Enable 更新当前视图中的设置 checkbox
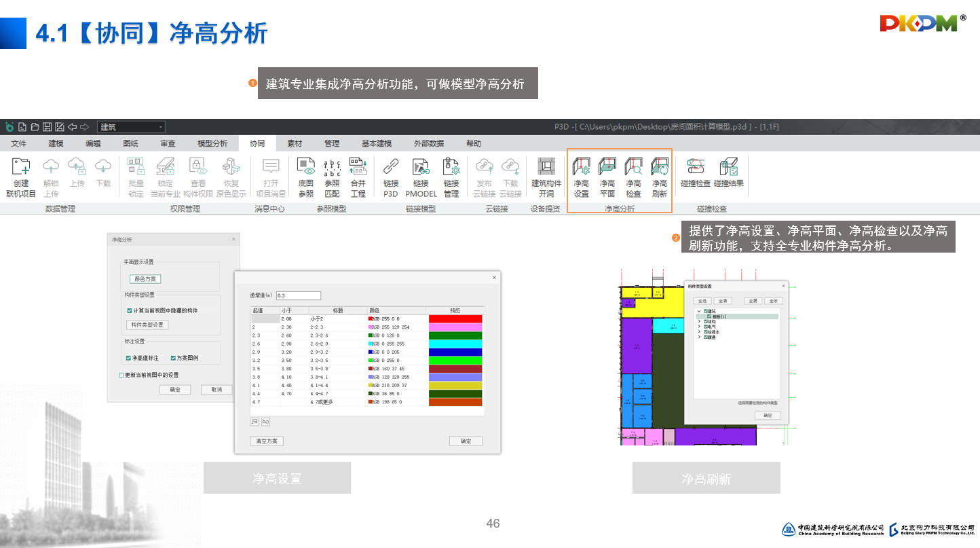Image resolution: width=980 pixels, height=548 pixels. tap(121, 375)
